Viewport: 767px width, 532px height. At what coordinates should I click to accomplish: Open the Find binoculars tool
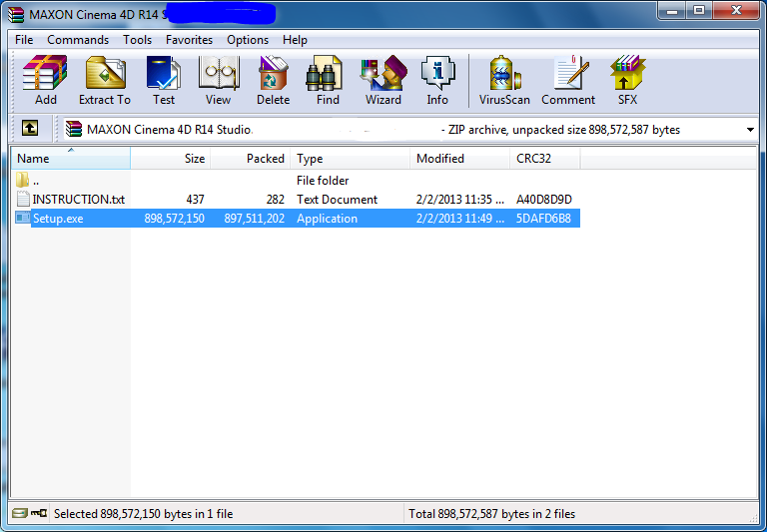[x=324, y=73]
